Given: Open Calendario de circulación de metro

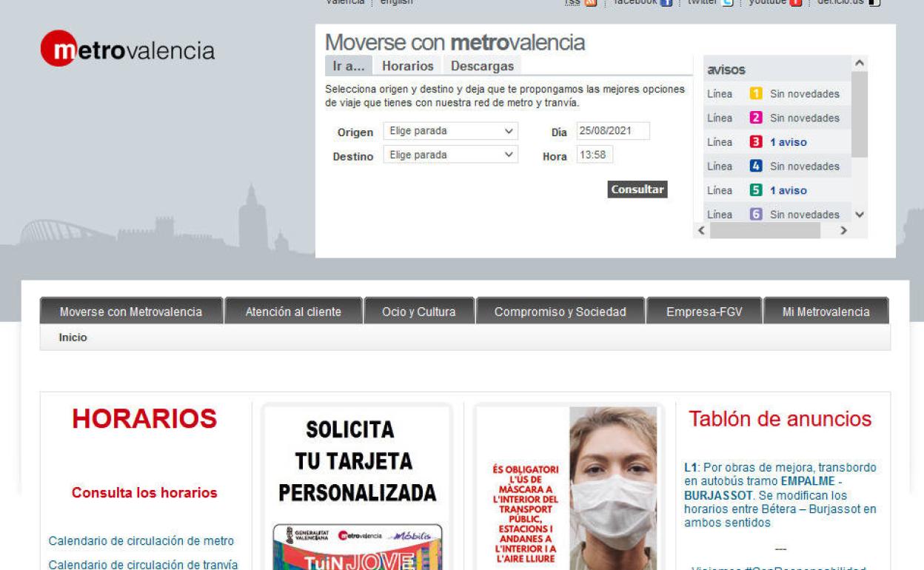Looking at the screenshot, I should pyautogui.click(x=141, y=541).
